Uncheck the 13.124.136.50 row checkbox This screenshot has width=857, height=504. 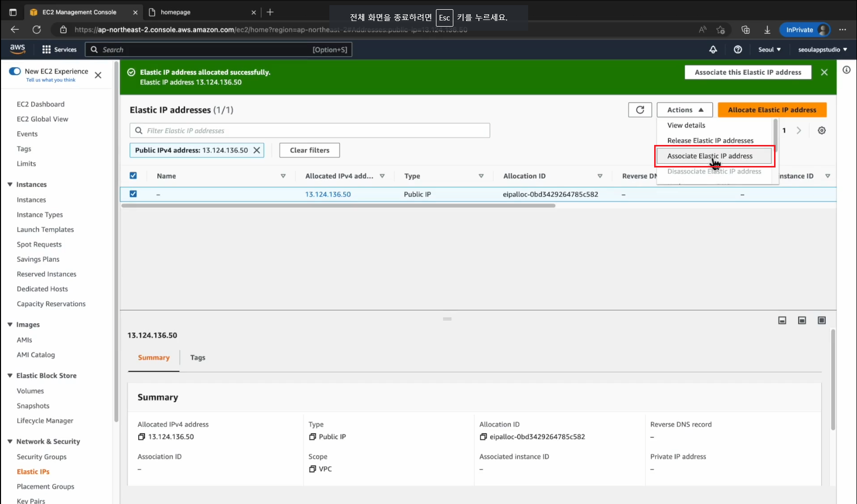[133, 194]
